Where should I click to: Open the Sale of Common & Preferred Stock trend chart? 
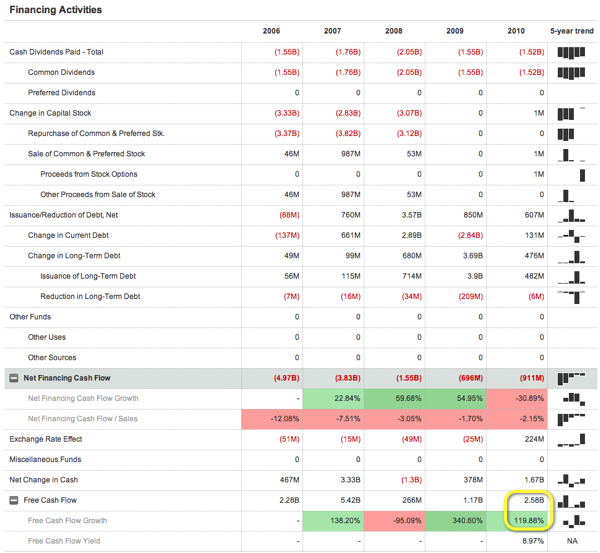point(571,155)
